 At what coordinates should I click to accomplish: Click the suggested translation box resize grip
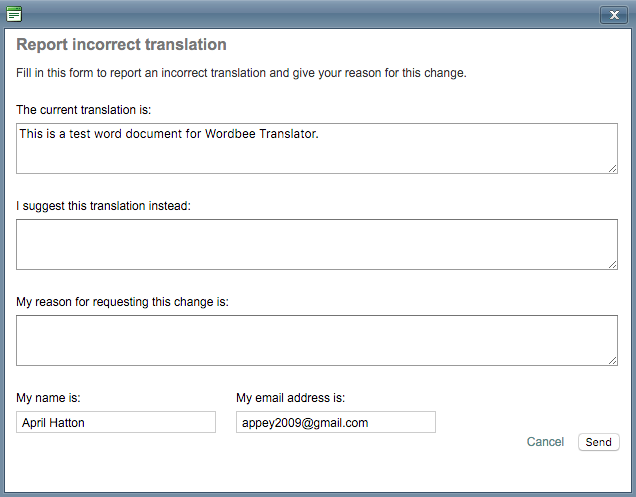[612, 264]
